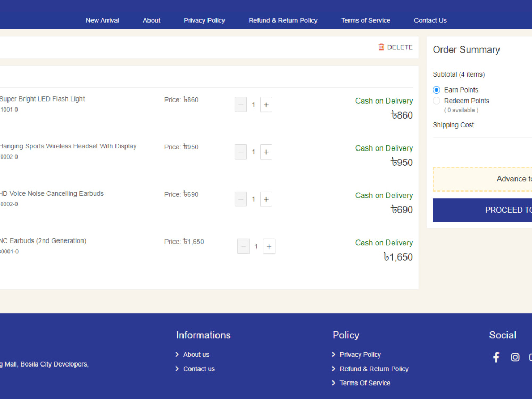Open Instagram from the footer social icons
This screenshot has width=532, height=399.
(x=515, y=357)
